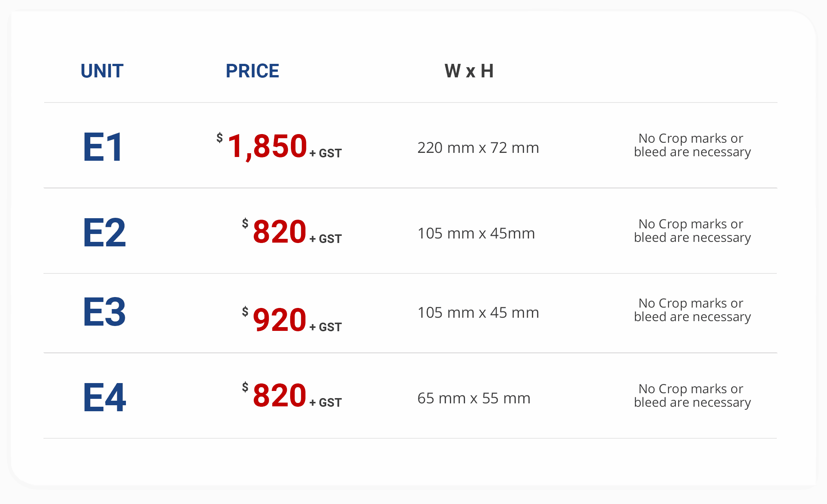Click the PRICE column header
This screenshot has width=827, height=504.
point(252,71)
